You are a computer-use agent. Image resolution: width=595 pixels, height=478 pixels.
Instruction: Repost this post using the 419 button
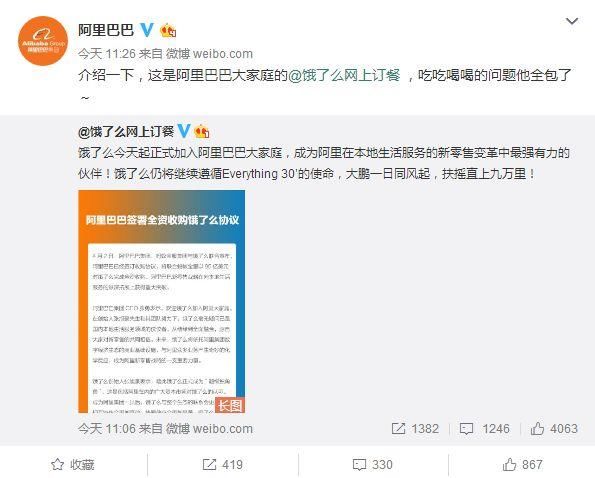(223, 464)
